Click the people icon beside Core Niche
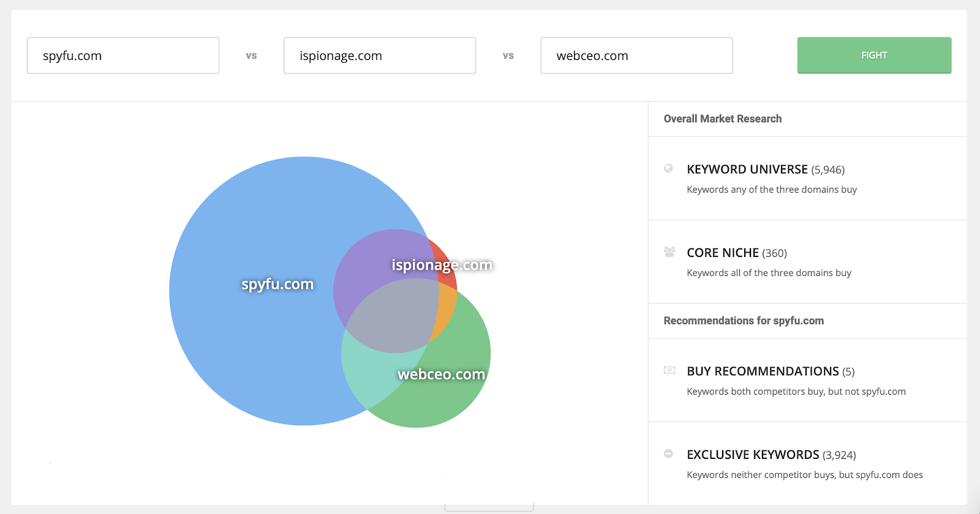The height and width of the screenshot is (514, 980). [x=669, y=251]
